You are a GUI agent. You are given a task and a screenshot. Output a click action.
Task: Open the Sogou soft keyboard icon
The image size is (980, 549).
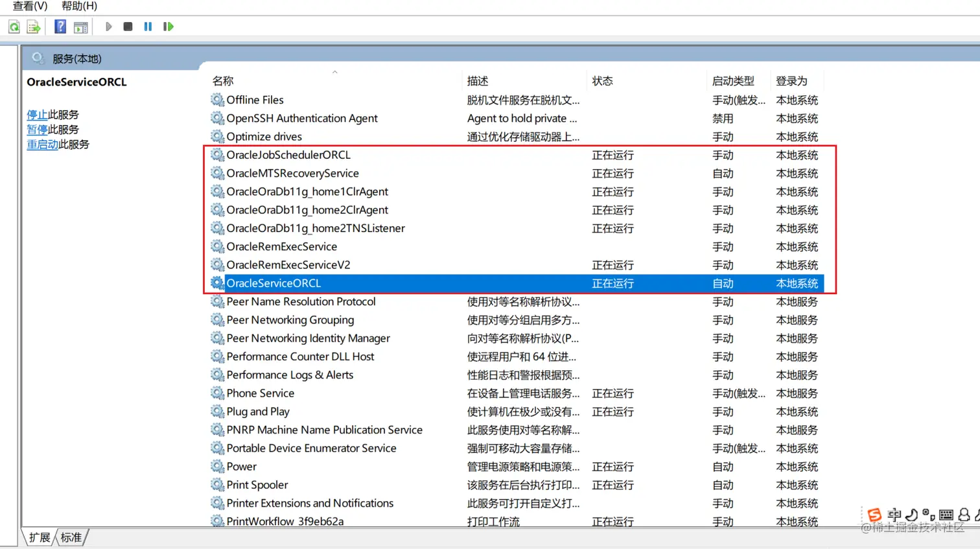946,515
